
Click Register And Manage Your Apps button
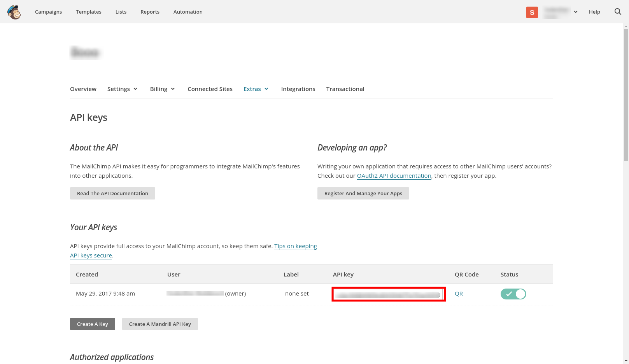click(x=363, y=193)
